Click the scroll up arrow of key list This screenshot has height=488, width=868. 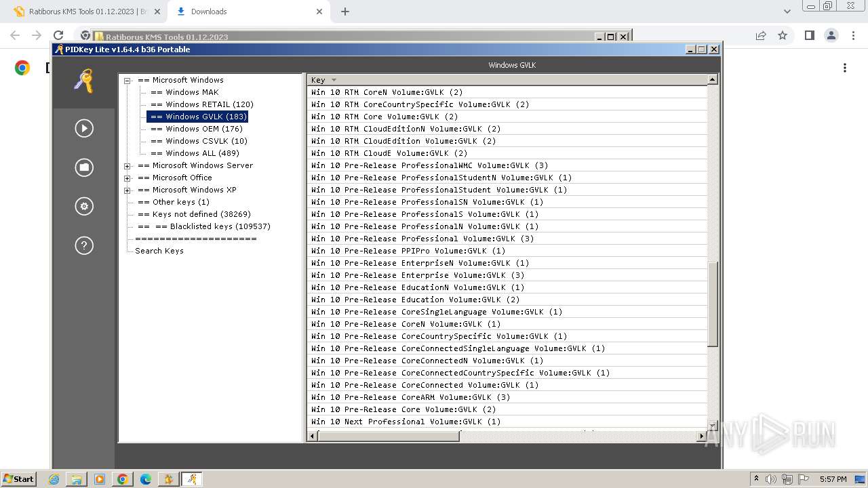click(x=712, y=80)
